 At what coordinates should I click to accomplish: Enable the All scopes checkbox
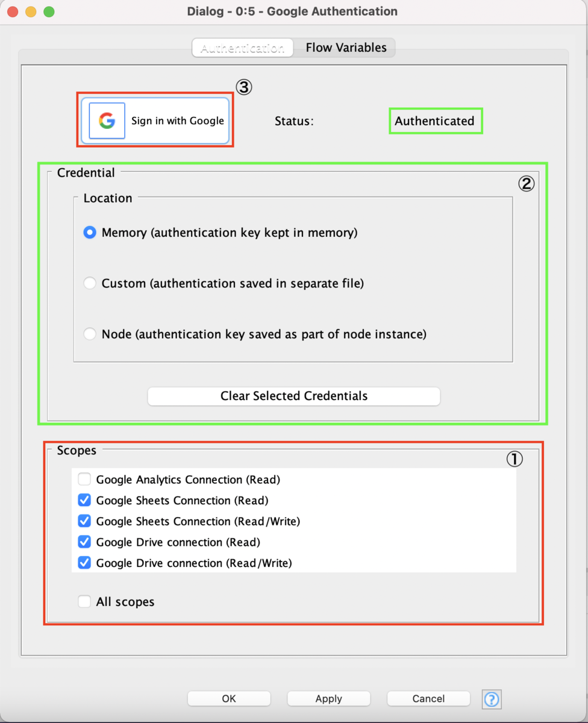point(84,601)
